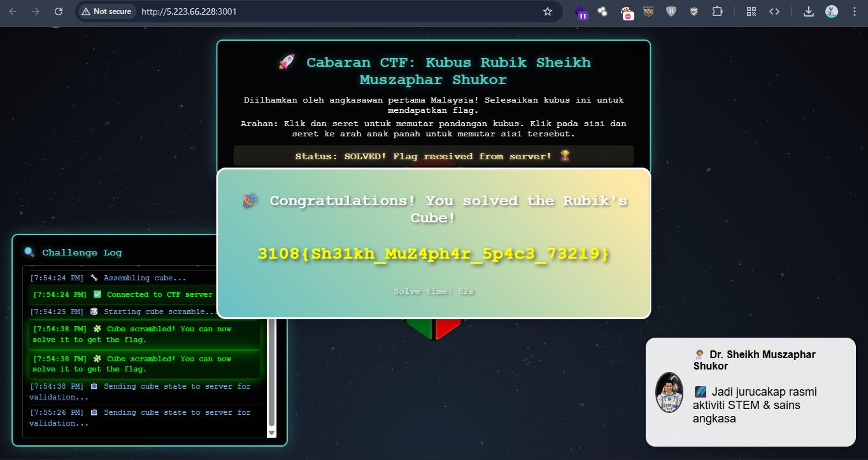Click the flag text 3108{Sh31kh_MuZ4ph4r...}
The height and width of the screenshot is (460, 868).
tap(434, 254)
